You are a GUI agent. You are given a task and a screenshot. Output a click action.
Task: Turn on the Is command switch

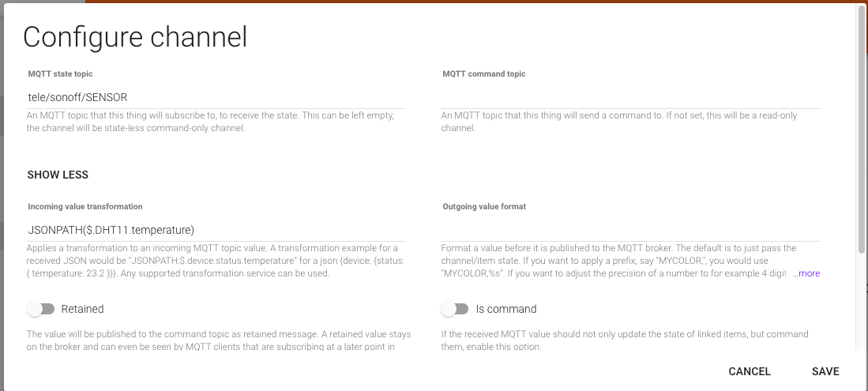(x=455, y=309)
